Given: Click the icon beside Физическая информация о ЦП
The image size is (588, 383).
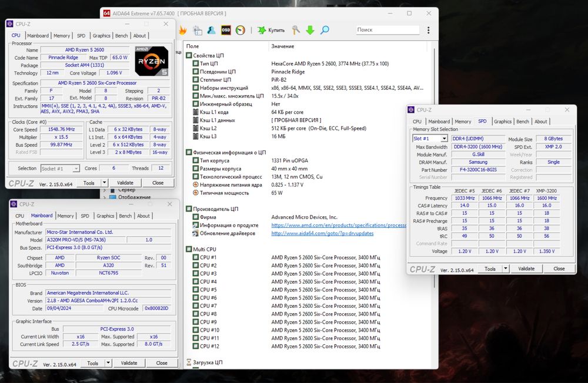Looking at the screenshot, I should click(189, 153).
